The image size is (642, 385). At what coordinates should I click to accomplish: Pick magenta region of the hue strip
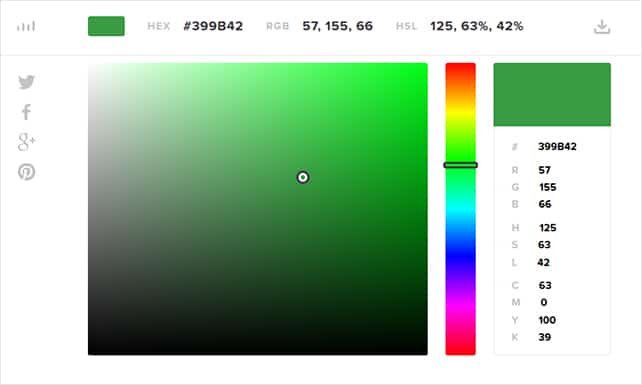[x=461, y=306]
